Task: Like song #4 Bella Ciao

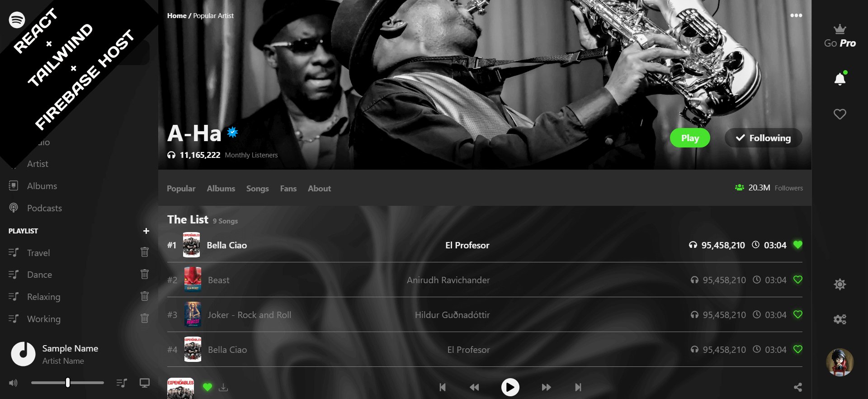Action: tap(797, 349)
